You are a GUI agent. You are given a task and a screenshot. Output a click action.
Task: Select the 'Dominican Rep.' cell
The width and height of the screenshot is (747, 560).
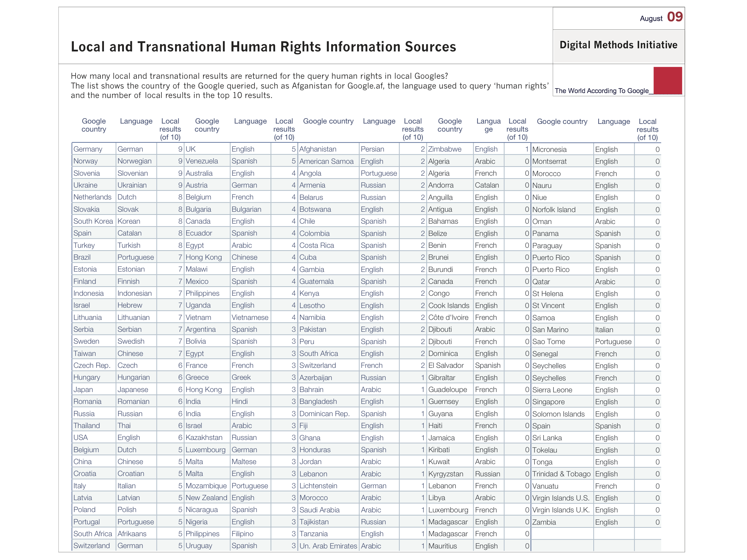point(328,414)
